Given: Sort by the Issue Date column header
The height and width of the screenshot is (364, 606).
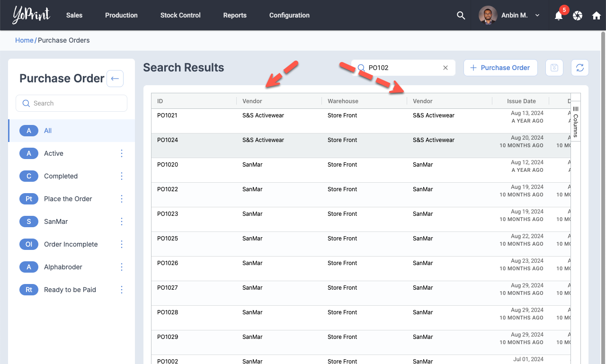Looking at the screenshot, I should (x=521, y=101).
